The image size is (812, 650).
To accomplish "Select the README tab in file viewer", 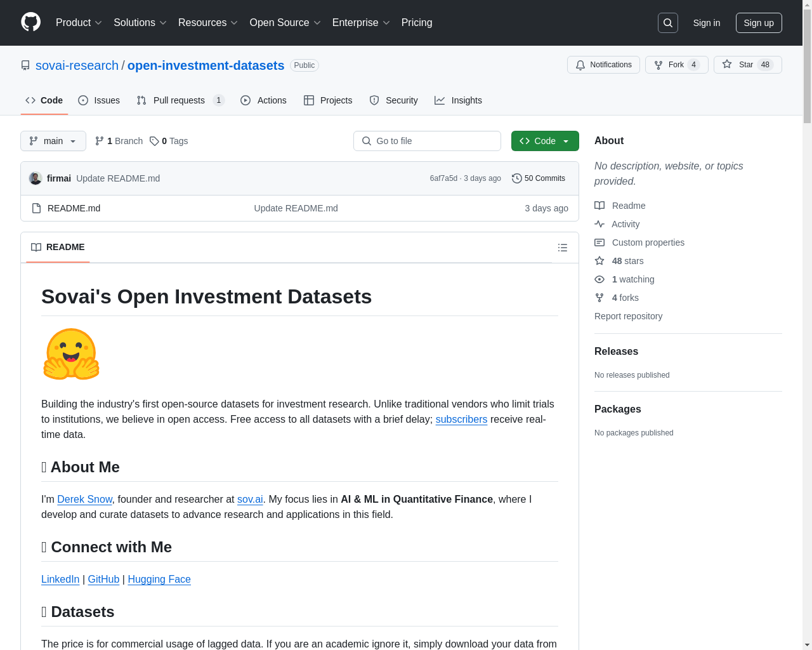I will coord(58,248).
